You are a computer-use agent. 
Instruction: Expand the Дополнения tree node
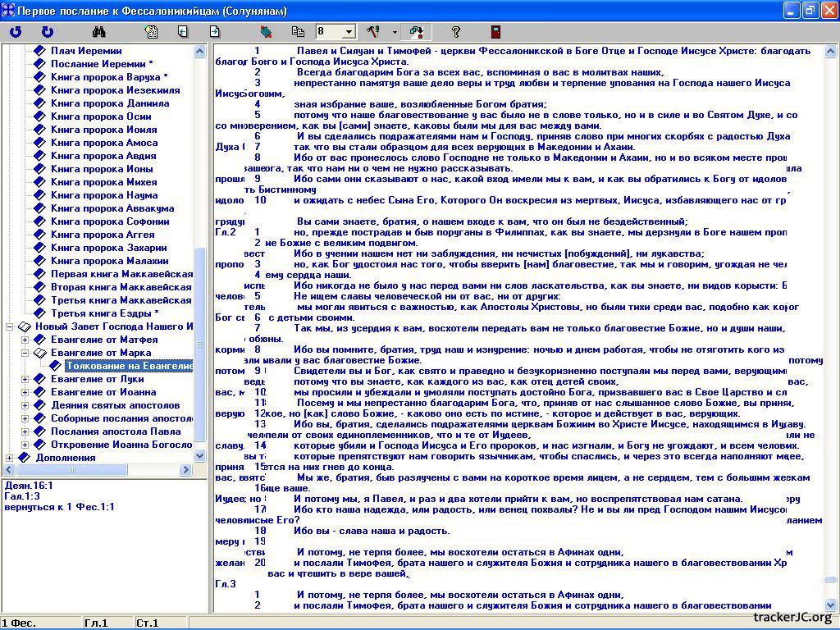pyautogui.click(x=9, y=458)
